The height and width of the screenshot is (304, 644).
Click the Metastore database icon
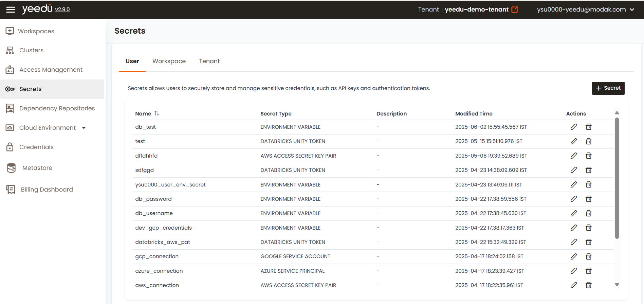[11, 168]
